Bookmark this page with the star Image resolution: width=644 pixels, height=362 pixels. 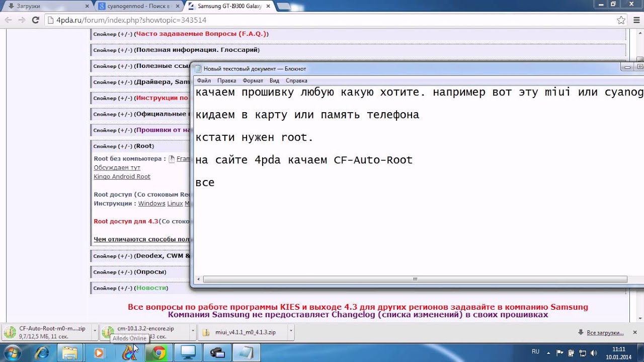[x=621, y=20]
